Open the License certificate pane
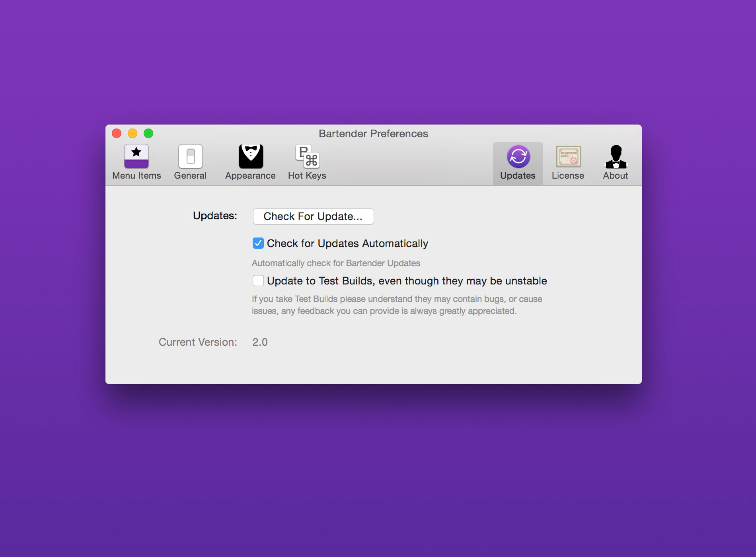The height and width of the screenshot is (557, 756). pos(568,162)
